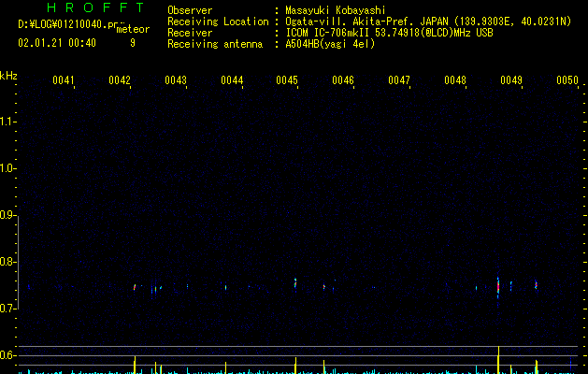This screenshot has width=588, height=374.
Task: Click the gray frequency range bracket on left axis
Action: pos(18,263)
